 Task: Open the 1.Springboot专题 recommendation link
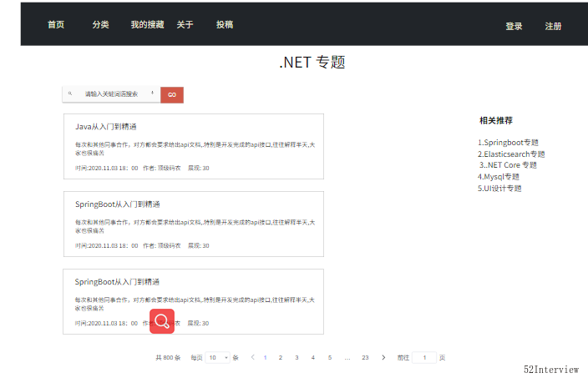pyautogui.click(x=508, y=143)
